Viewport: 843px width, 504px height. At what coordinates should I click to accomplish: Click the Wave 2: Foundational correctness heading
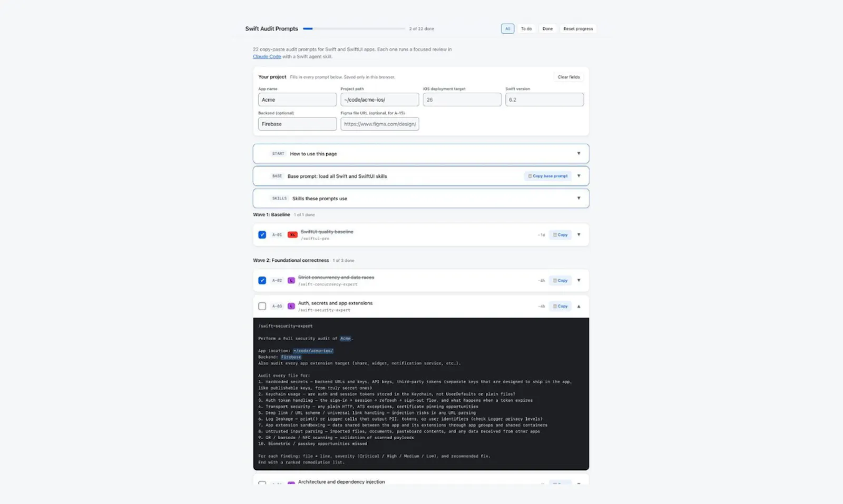coord(291,260)
